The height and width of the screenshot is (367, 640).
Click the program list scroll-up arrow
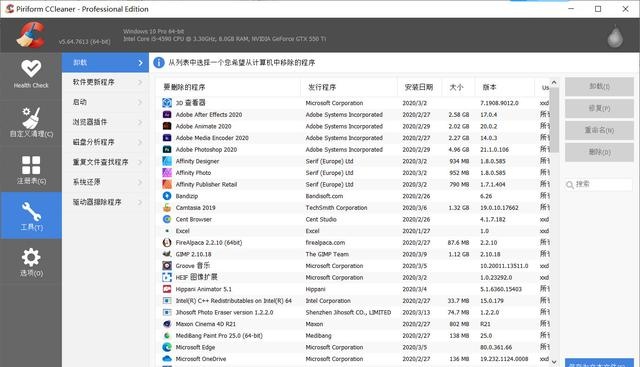point(554,82)
